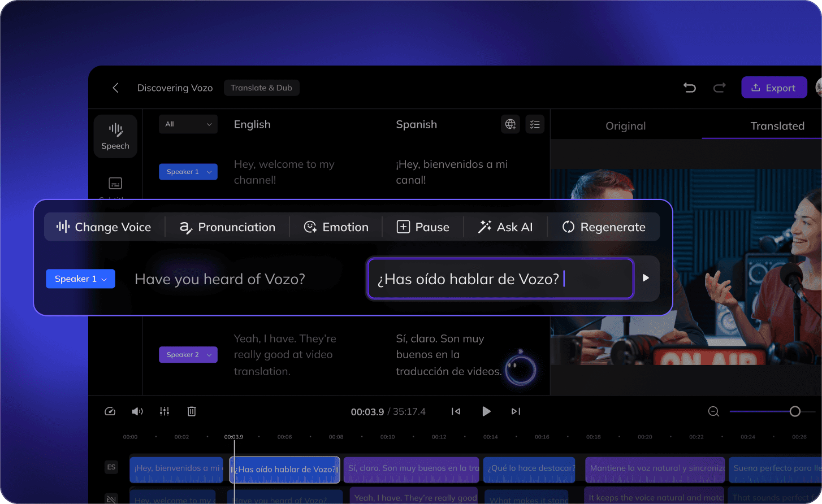Select the '¿Qué lo hace destacar?' clip
The width and height of the screenshot is (822, 504).
529,470
